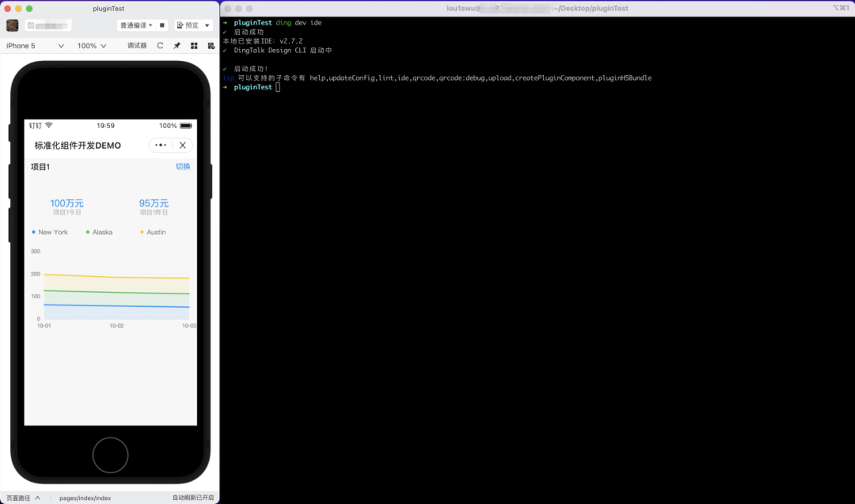Pin the simulator window with the pin icon
This screenshot has width=855, height=504.
(x=177, y=46)
